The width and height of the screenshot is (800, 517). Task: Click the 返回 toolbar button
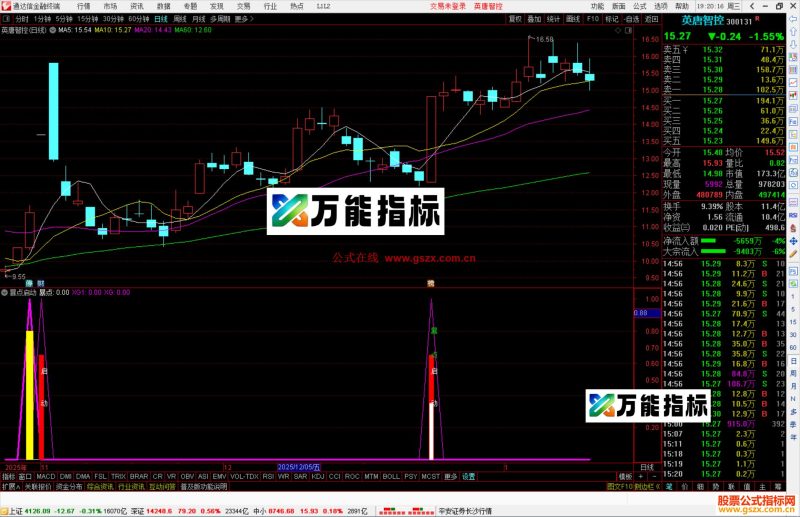pyautogui.click(x=652, y=19)
